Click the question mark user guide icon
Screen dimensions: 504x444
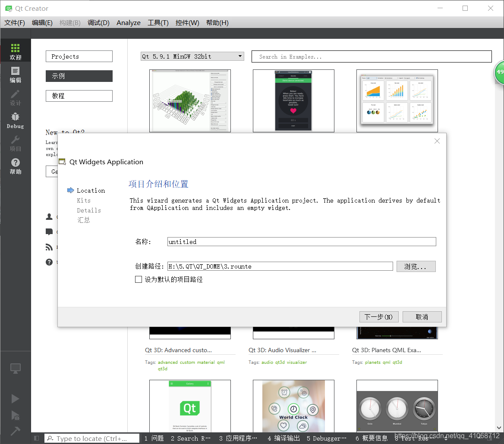(x=49, y=262)
